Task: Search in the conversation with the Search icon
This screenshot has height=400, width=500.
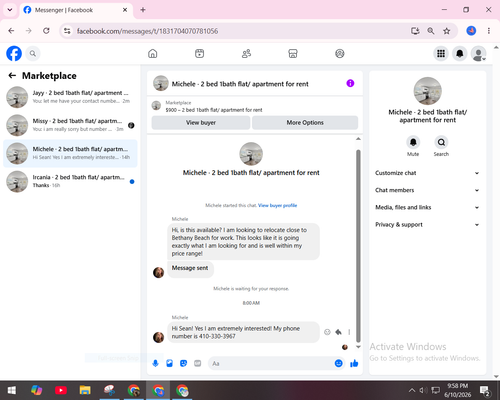Action: [441, 143]
